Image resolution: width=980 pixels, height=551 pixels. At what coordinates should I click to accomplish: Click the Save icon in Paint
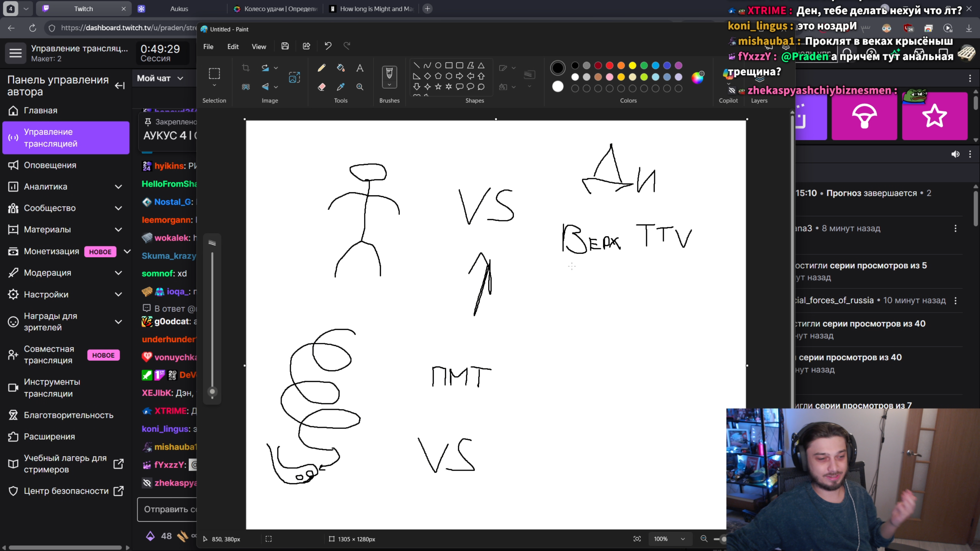[285, 46]
